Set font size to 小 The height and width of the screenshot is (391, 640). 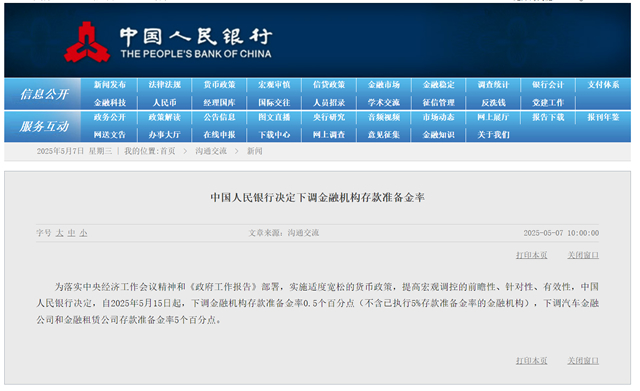84,233
